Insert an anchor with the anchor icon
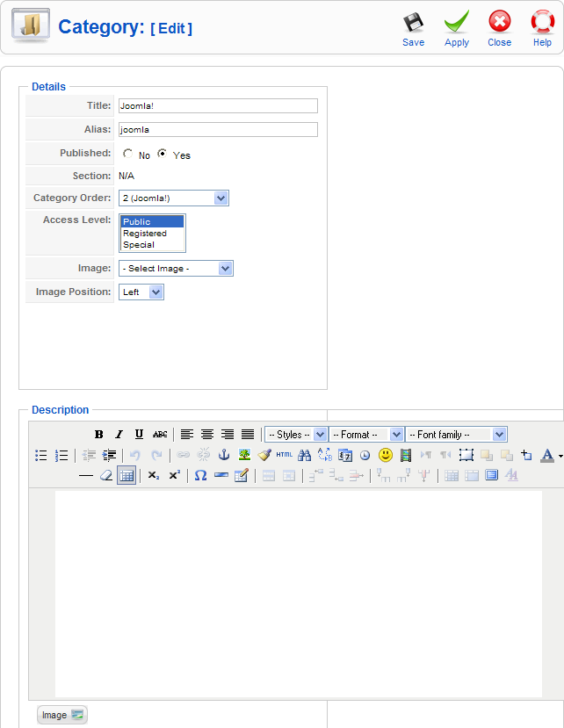The height and width of the screenshot is (728, 564). click(223, 455)
